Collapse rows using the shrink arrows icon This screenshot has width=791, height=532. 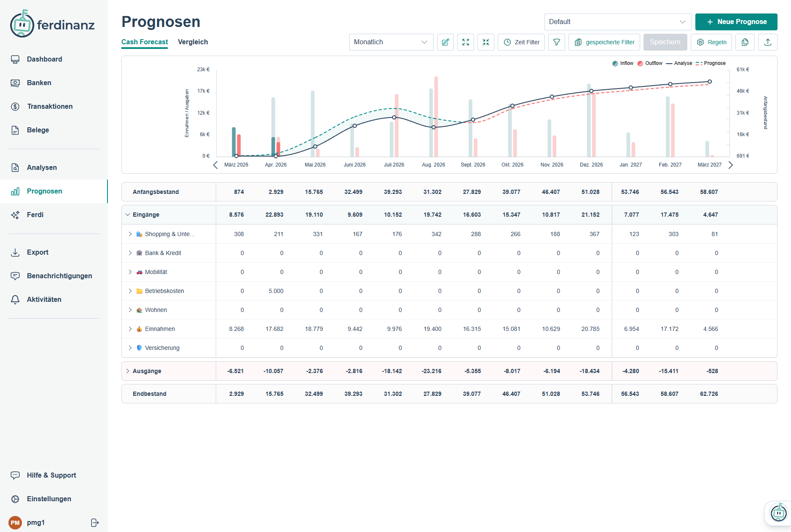point(485,42)
